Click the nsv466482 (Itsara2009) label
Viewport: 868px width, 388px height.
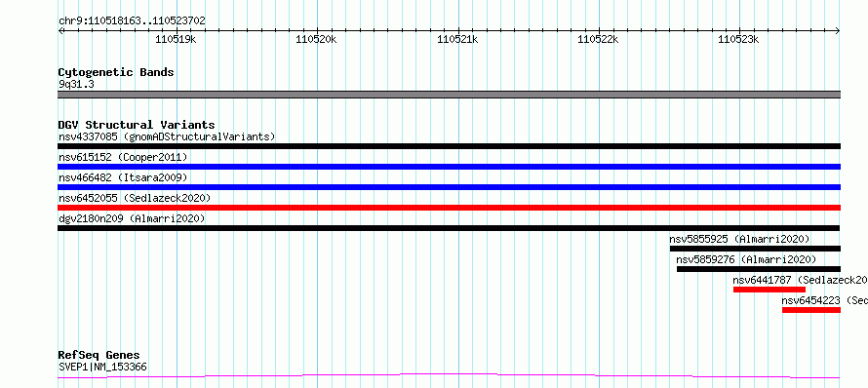pyautogui.click(x=123, y=177)
